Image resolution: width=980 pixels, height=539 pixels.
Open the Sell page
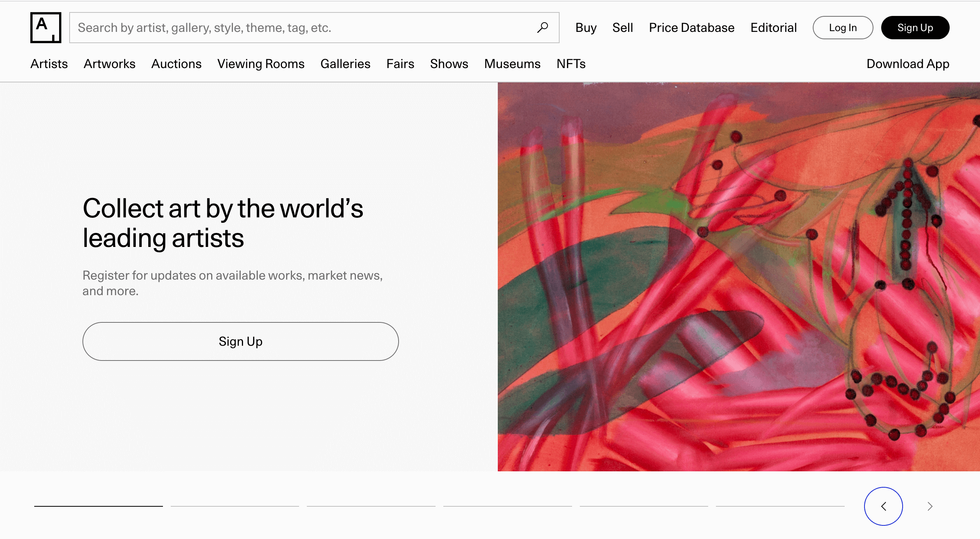pos(622,28)
